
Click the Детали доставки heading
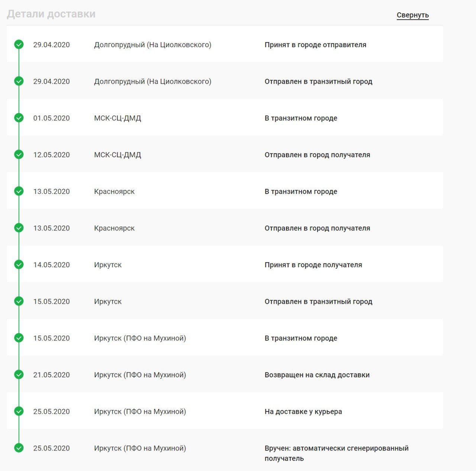[51, 14]
